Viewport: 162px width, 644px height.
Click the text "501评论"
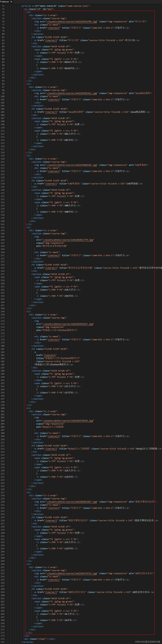[69, 140]
